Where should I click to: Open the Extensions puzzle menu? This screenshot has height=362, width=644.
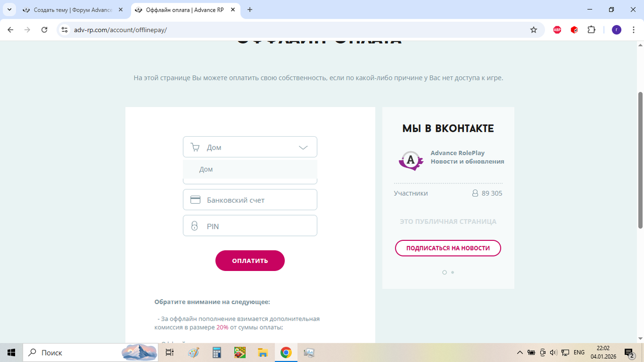591,30
